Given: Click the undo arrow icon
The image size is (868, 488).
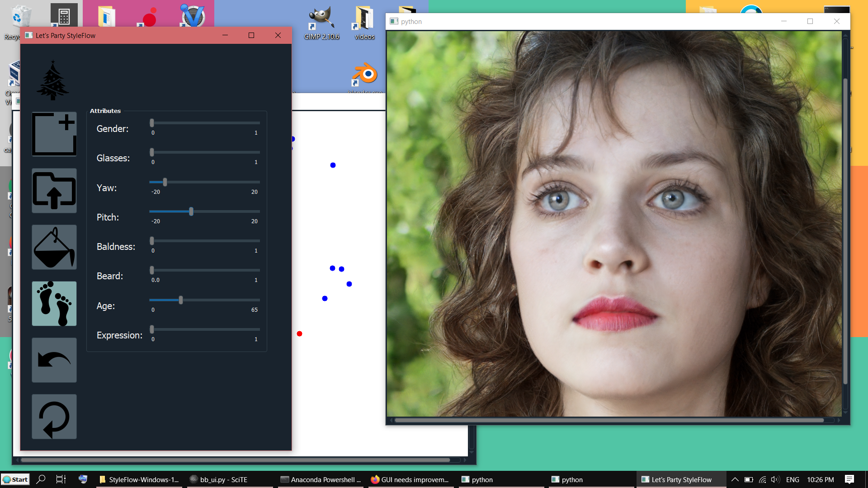Looking at the screenshot, I should [x=54, y=360].
